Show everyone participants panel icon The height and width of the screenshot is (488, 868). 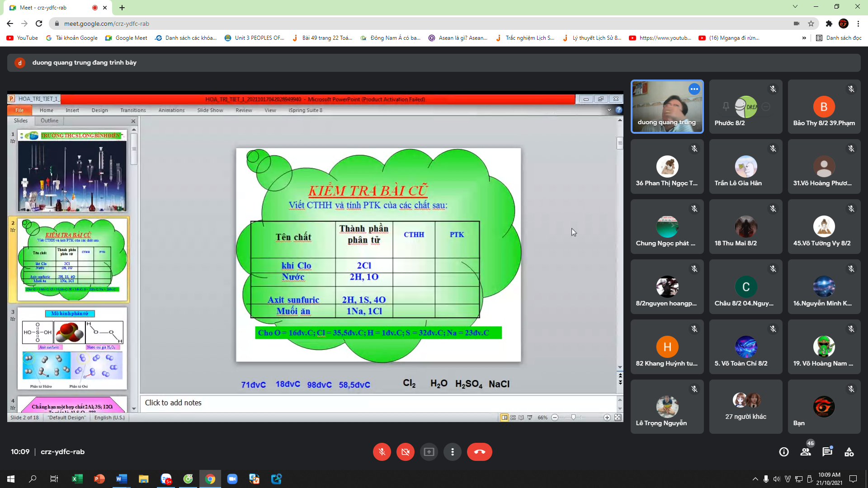tap(806, 452)
